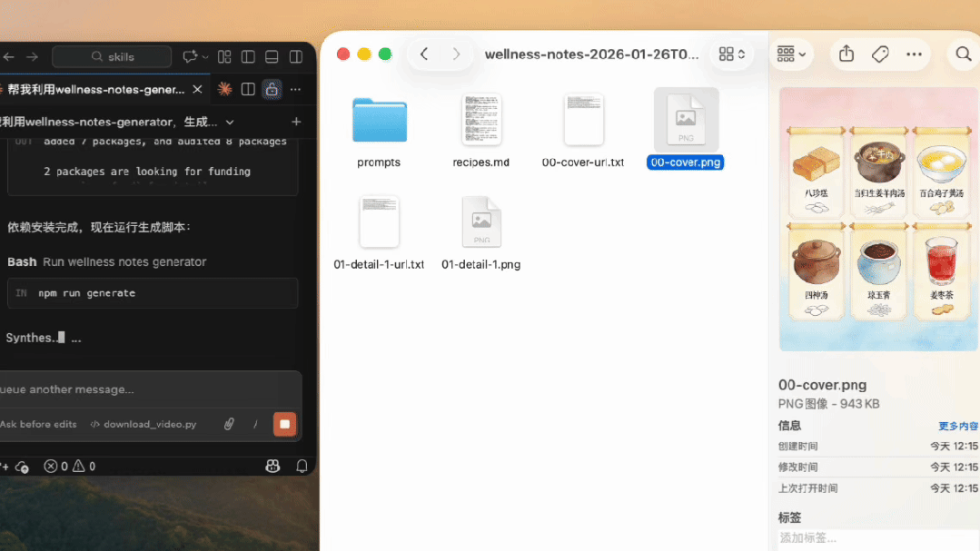980x551 pixels.
Task: Open Finder group-by options dropdown
Action: (791, 54)
